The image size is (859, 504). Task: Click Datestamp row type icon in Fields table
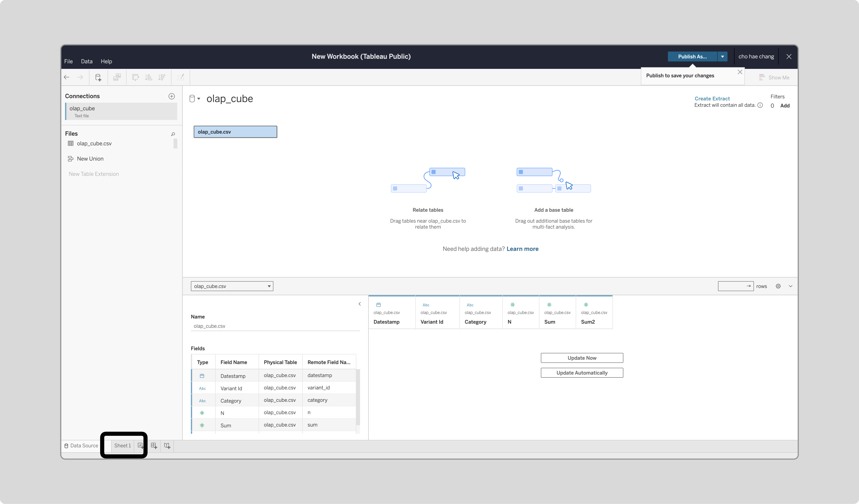(x=202, y=376)
